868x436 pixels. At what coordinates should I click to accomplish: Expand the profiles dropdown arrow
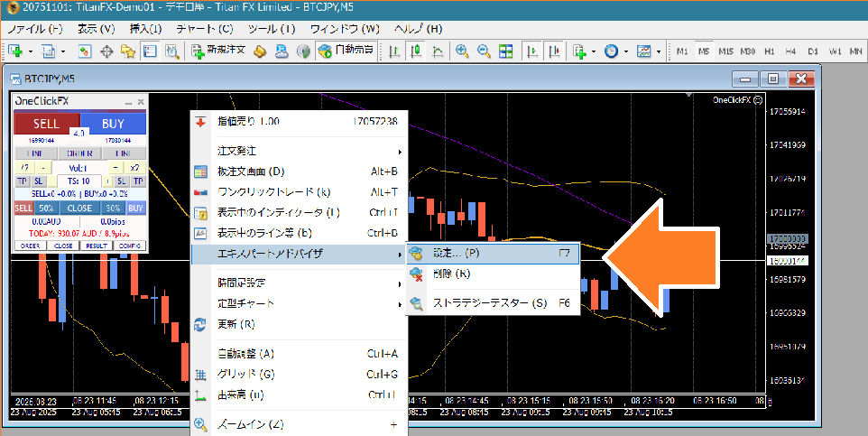(x=64, y=51)
